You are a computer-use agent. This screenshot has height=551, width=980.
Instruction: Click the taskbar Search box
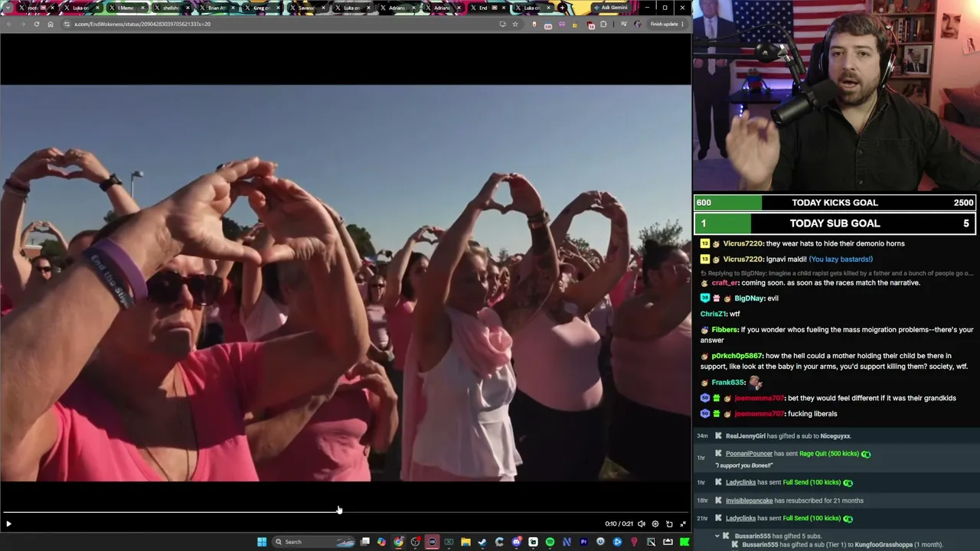314,542
